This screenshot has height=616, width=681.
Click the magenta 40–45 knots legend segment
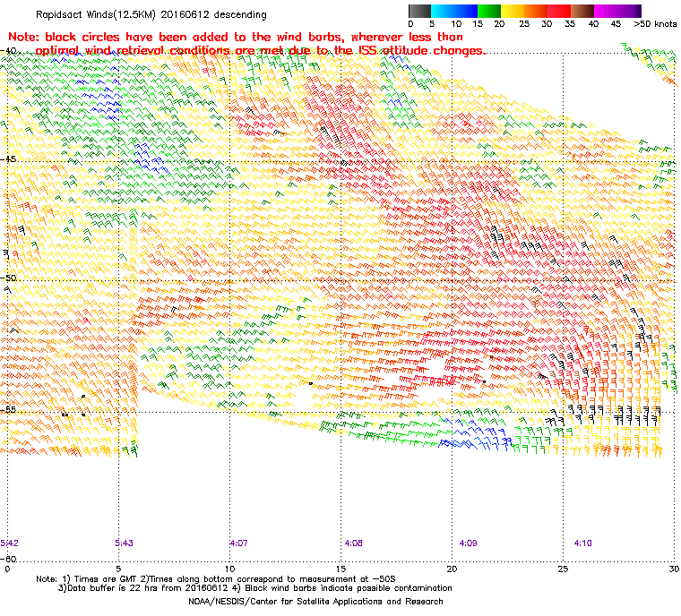[x=606, y=11]
